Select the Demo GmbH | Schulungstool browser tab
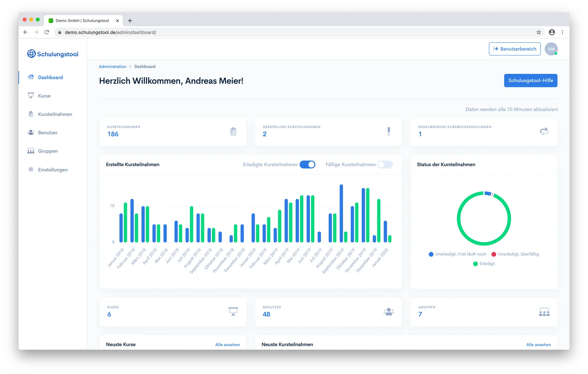588x374 pixels. click(x=82, y=21)
